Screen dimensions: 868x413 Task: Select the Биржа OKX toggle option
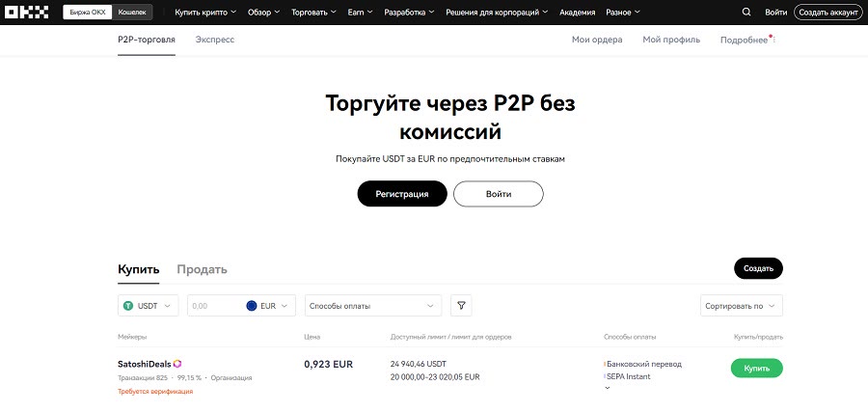88,13
